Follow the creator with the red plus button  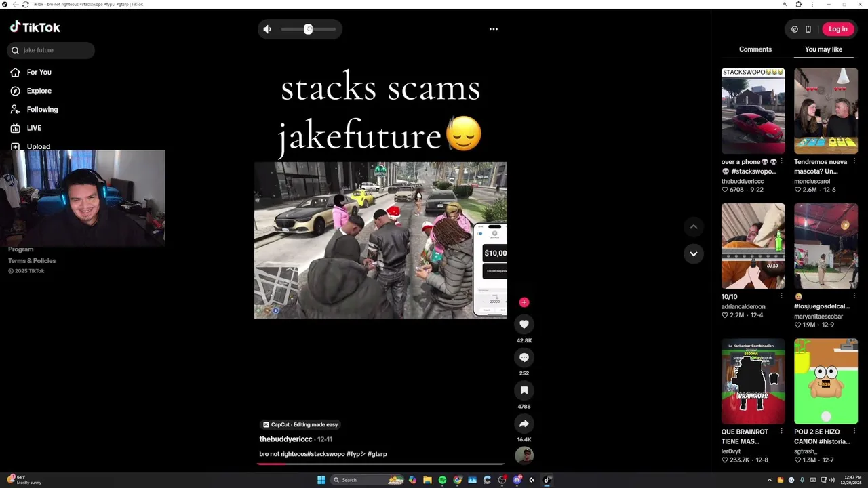point(524,302)
